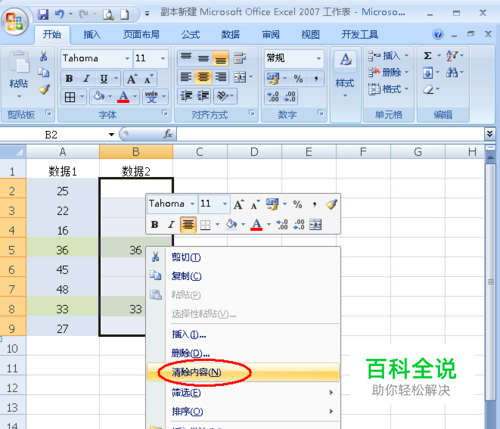Click the large Paste clipboard icon

click(19, 62)
